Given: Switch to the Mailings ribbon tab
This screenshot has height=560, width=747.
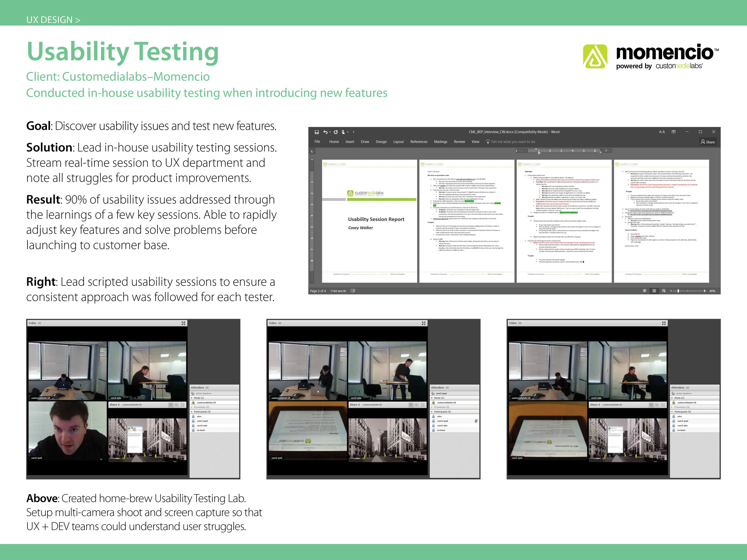Looking at the screenshot, I should (440, 142).
